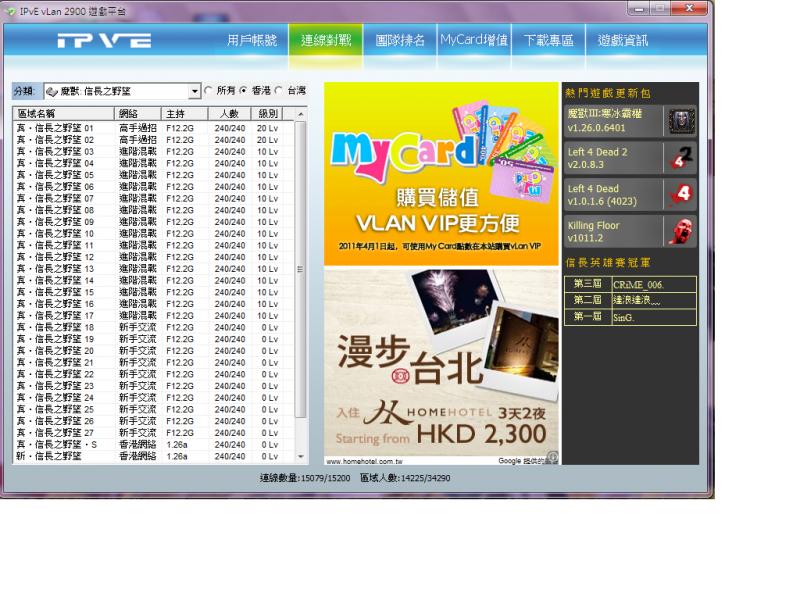Select room 真‧信長之野望 05
Viewport: 800px width, 600px height.
(154, 175)
